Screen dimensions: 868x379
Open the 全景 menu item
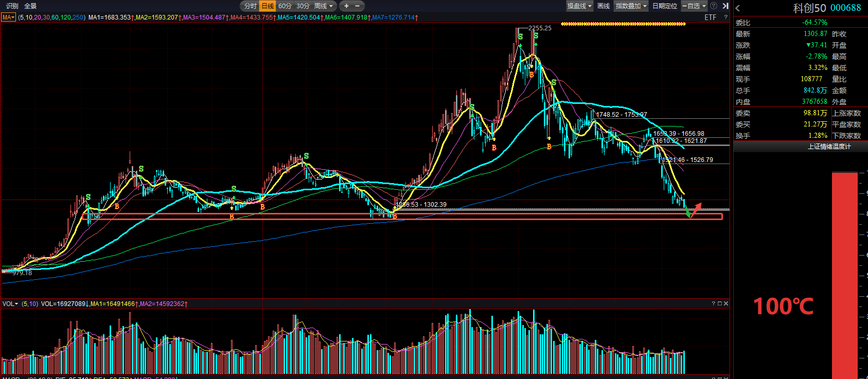click(30, 6)
